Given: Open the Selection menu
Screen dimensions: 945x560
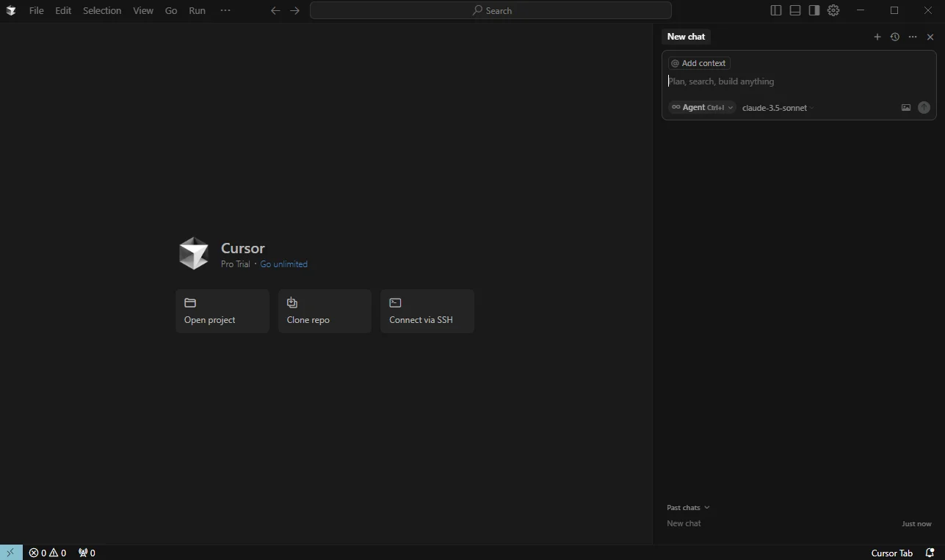Looking at the screenshot, I should click(x=102, y=10).
